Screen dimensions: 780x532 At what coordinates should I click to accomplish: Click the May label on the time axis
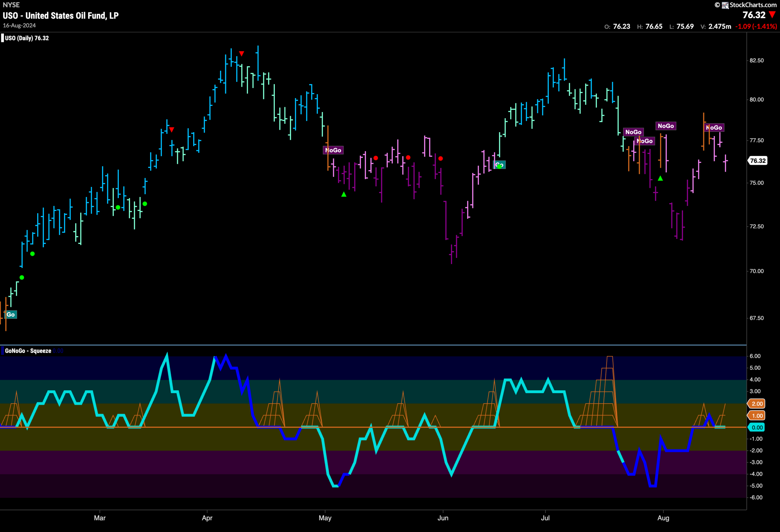click(325, 518)
